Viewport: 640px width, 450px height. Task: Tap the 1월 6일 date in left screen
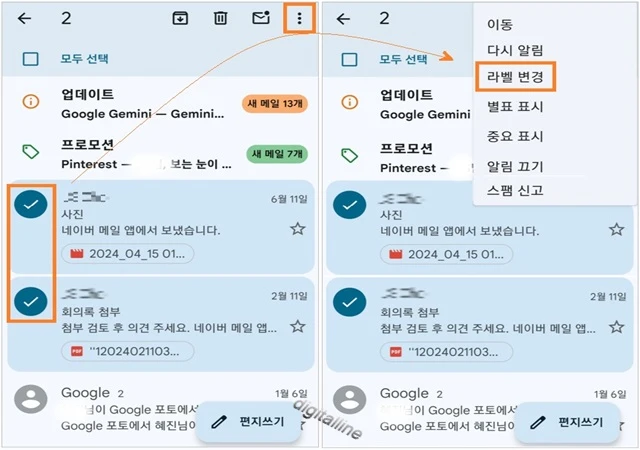tap(291, 394)
